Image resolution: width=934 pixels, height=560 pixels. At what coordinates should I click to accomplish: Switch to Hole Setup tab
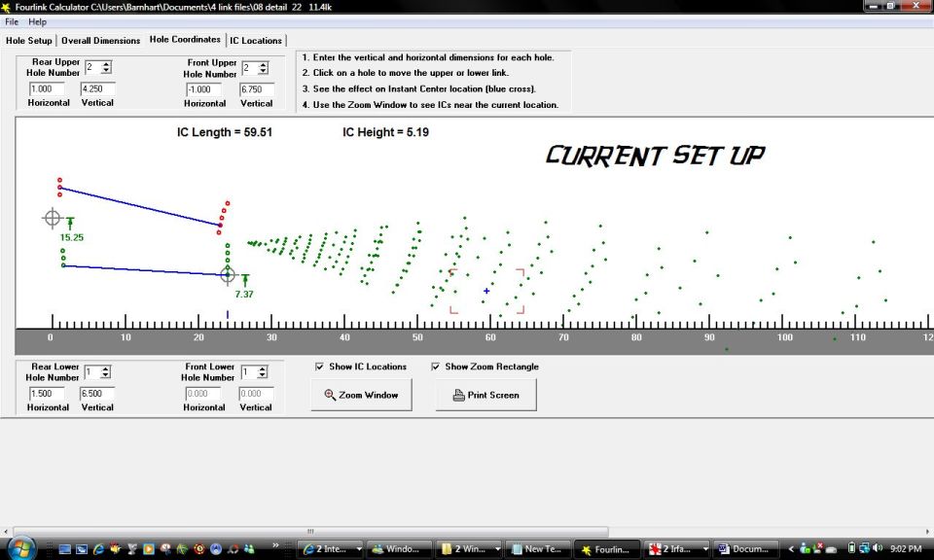[x=28, y=41]
